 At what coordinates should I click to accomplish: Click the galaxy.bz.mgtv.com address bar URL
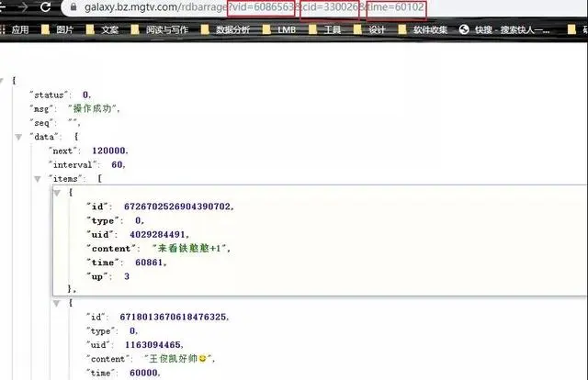point(254,7)
